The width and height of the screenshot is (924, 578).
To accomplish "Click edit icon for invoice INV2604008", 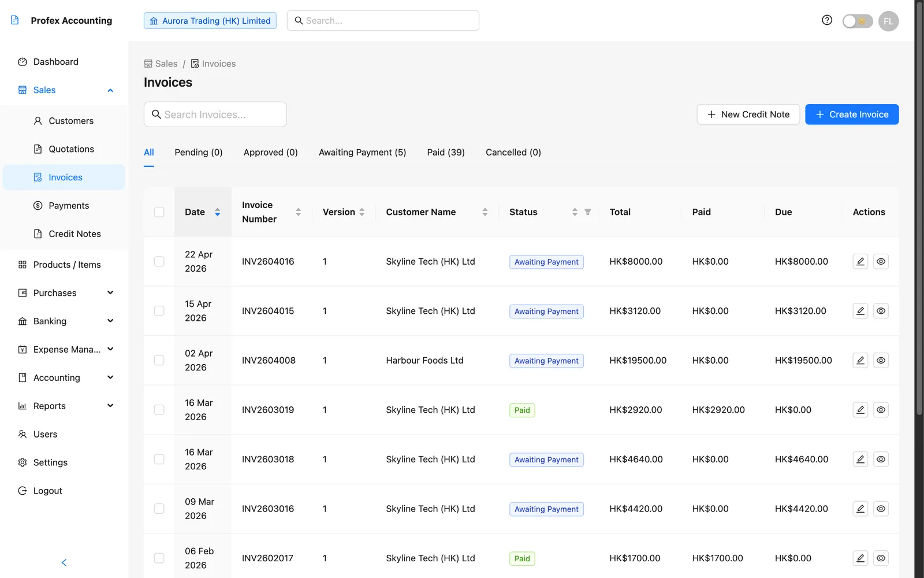I will pos(860,360).
